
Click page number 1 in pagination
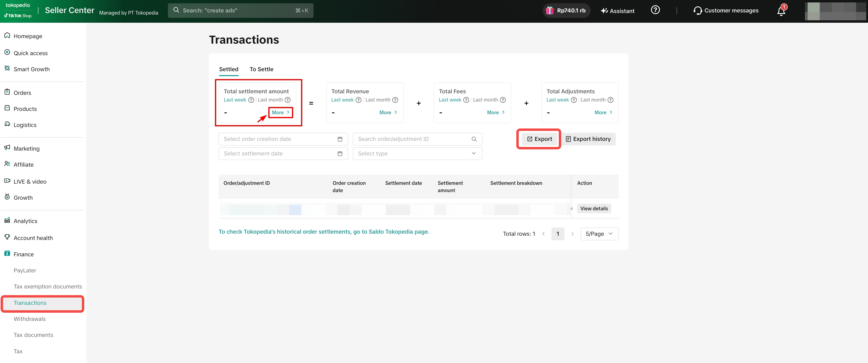[558, 234]
